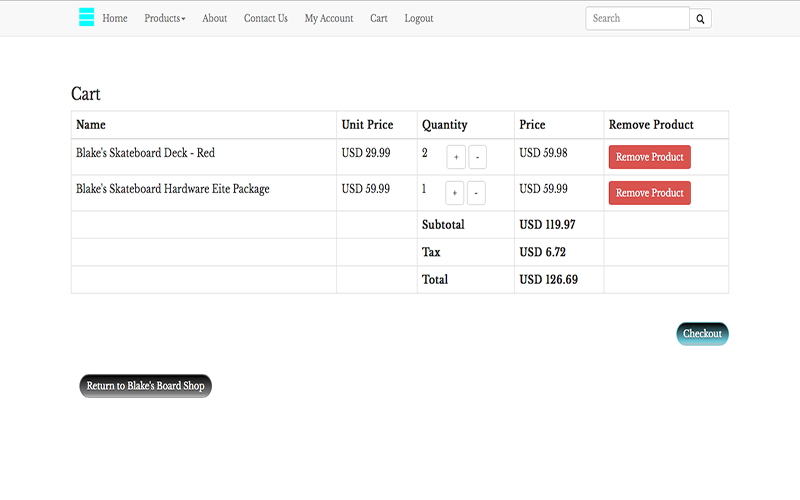Increase quantity of Skateboard Deck - Red
This screenshot has width=800, height=500.
tap(456, 157)
